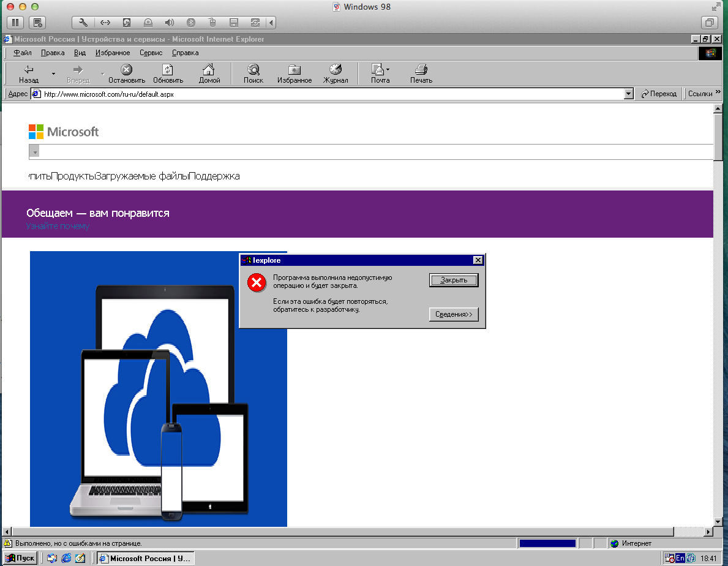The height and width of the screenshot is (566, 728).
Task: Open the Поиск search pane
Action: [x=253, y=74]
